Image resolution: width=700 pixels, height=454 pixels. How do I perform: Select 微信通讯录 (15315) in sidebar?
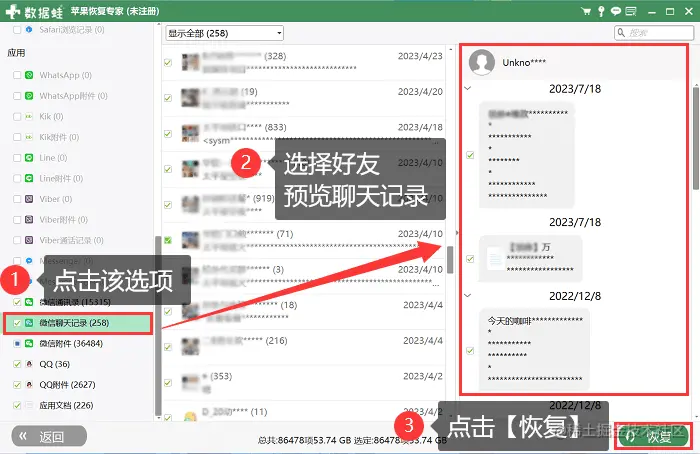tap(75, 302)
